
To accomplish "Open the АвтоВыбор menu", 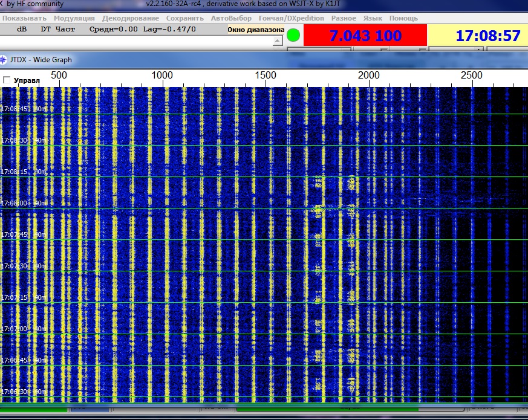I will coord(231,18).
